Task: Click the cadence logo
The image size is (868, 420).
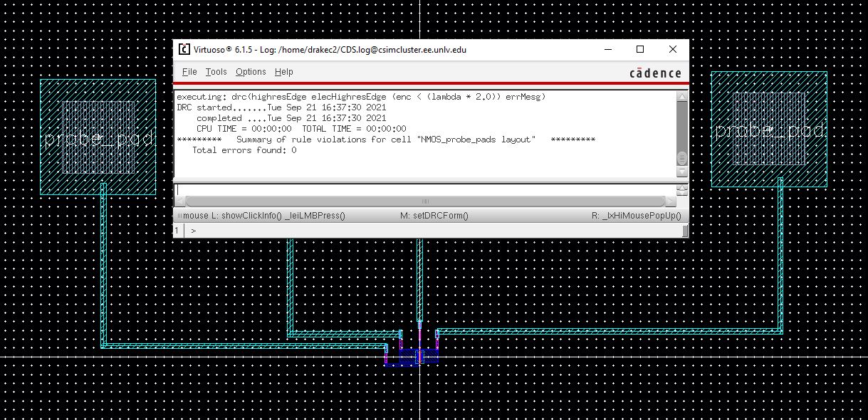Action: pos(655,73)
